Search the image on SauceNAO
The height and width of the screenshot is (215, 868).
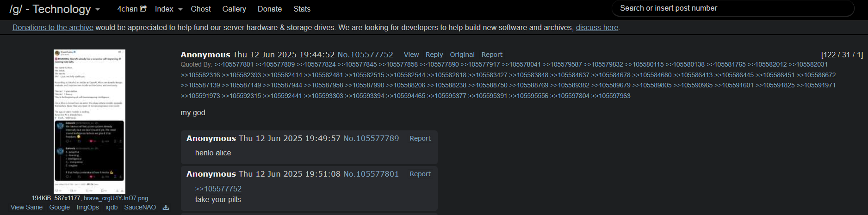(140, 207)
